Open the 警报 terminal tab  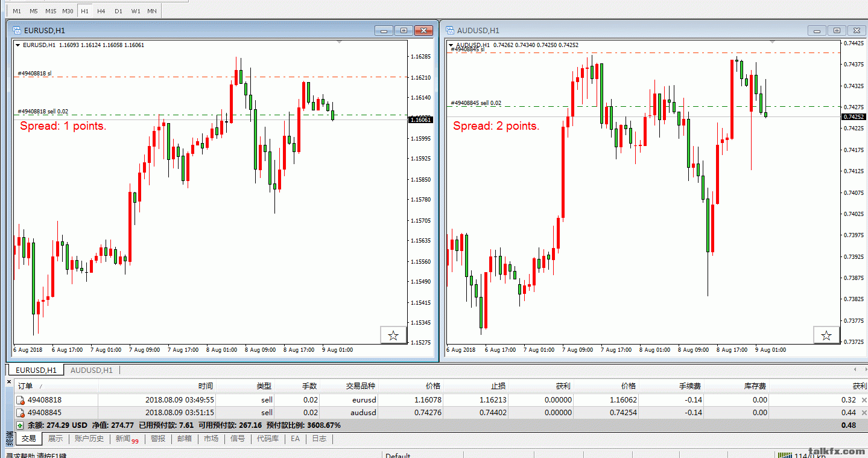158,439
